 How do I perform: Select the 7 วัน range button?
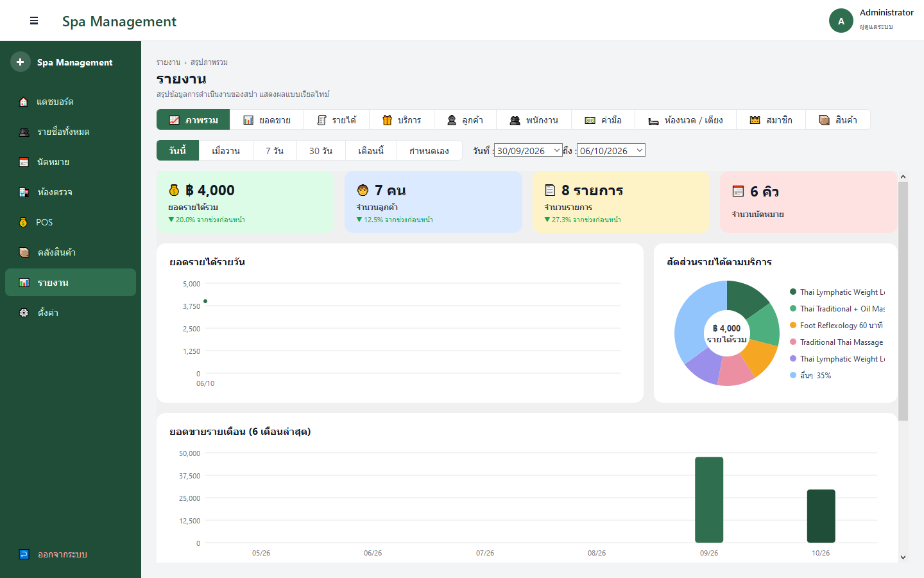pos(275,150)
